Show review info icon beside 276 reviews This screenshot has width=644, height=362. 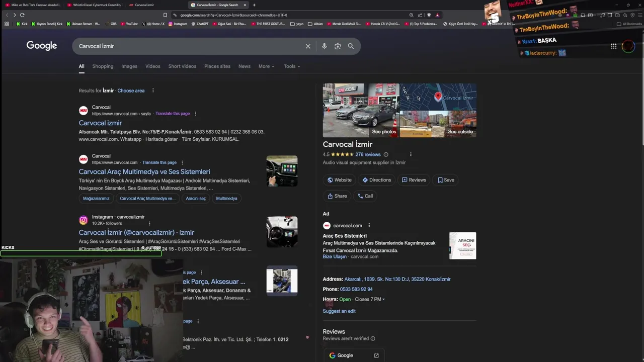click(x=386, y=154)
